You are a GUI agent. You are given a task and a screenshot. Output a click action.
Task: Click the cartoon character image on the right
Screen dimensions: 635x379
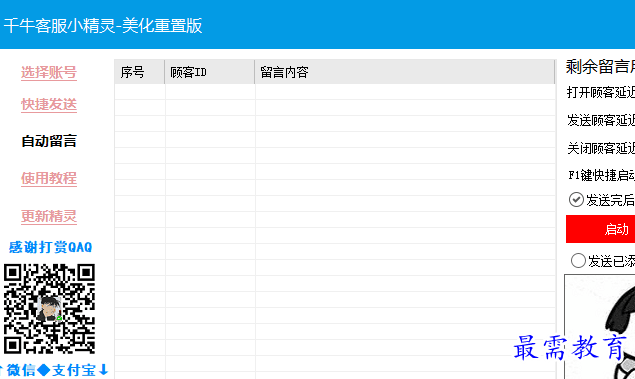[600, 327]
